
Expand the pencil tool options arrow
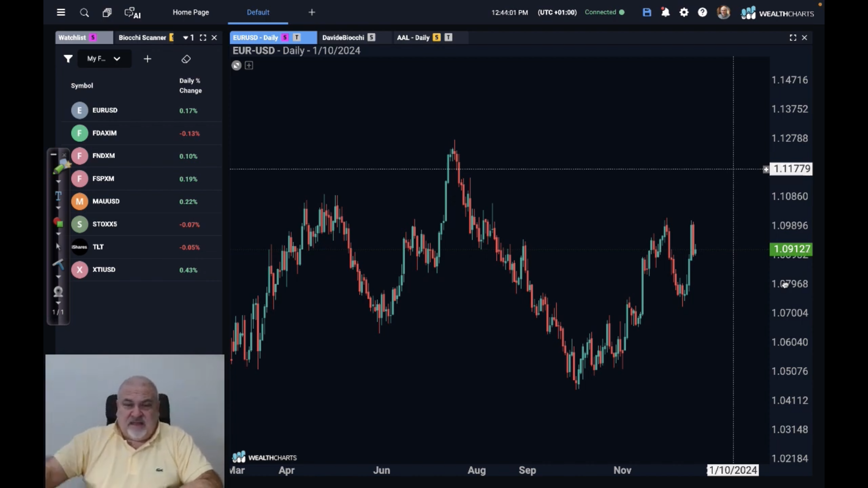point(58,182)
